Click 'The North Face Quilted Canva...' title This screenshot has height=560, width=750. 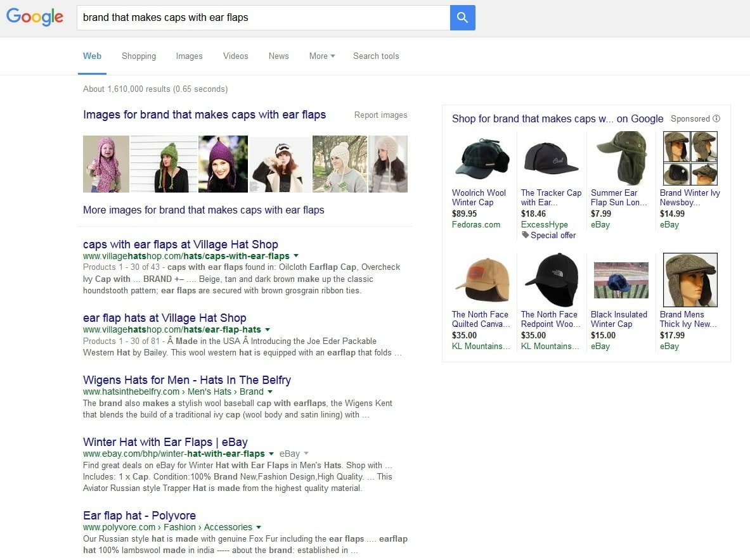point(481,319)
